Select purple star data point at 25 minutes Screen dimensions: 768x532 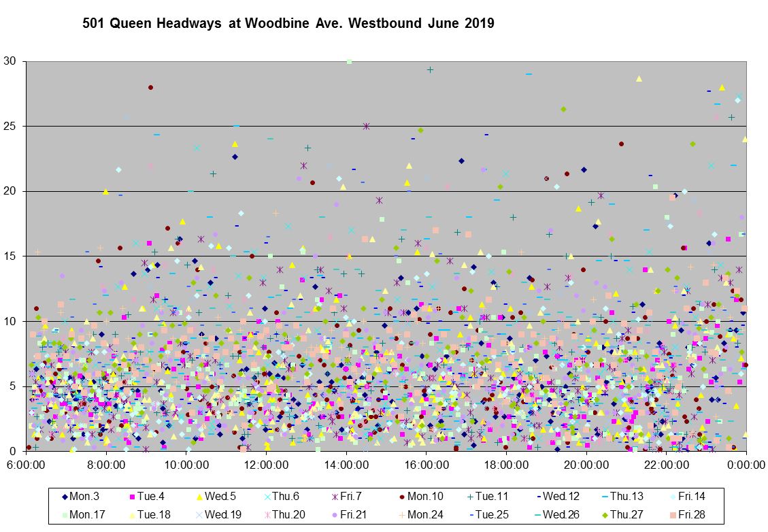click(x=366, y=126)
